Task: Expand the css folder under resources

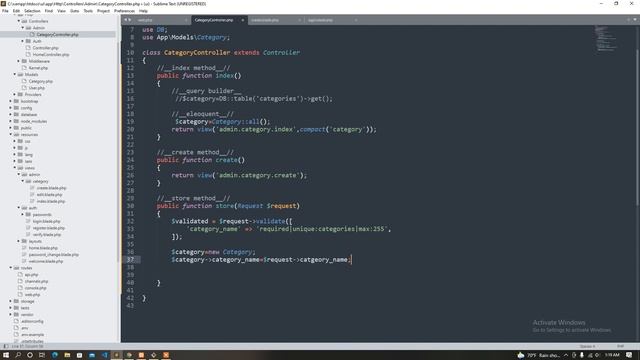Action: pyautogui.click(x=15, y=141)
